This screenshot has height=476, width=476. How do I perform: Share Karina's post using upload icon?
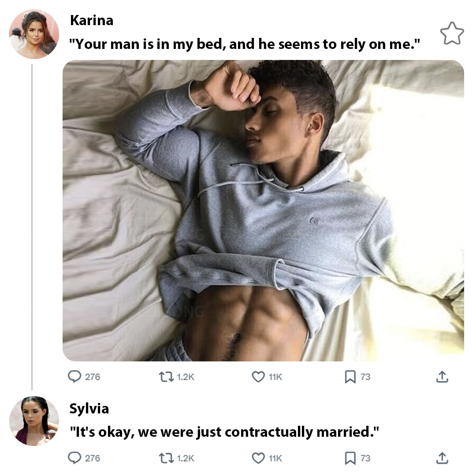(x=442, y=376)
